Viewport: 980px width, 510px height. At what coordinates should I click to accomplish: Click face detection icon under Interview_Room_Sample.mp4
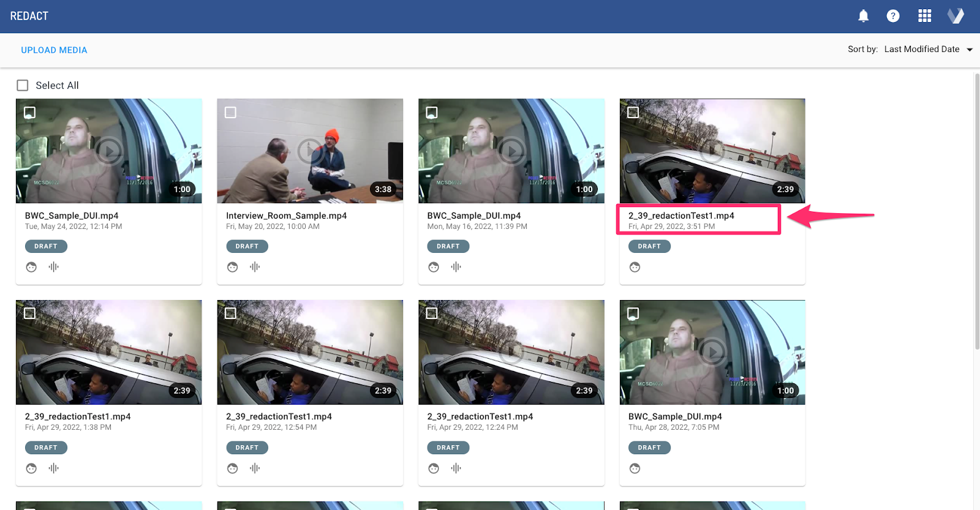coord(233,267)
